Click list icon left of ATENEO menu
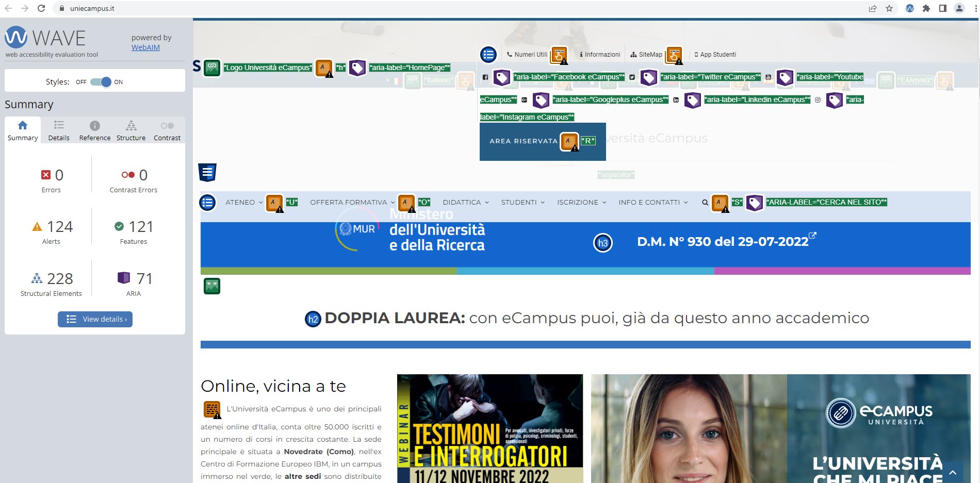Viewport: 980px width, 483px height. (207, 203)
